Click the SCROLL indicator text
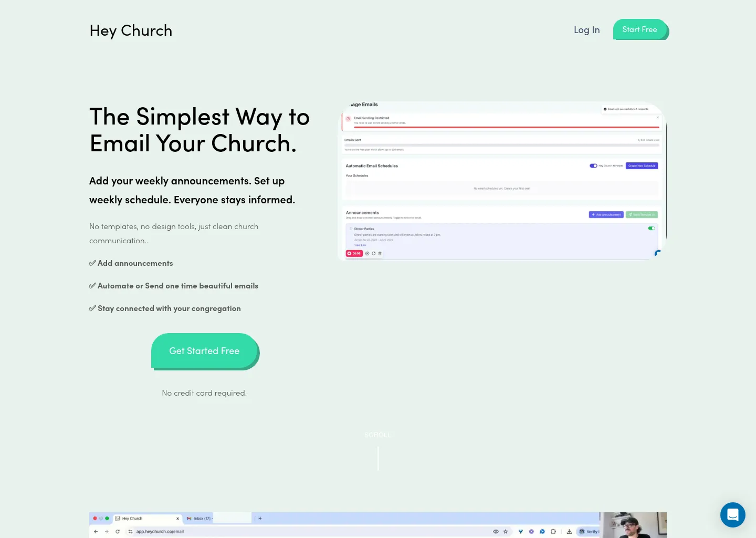The image size is (756, 538). [x=377, y=435]
